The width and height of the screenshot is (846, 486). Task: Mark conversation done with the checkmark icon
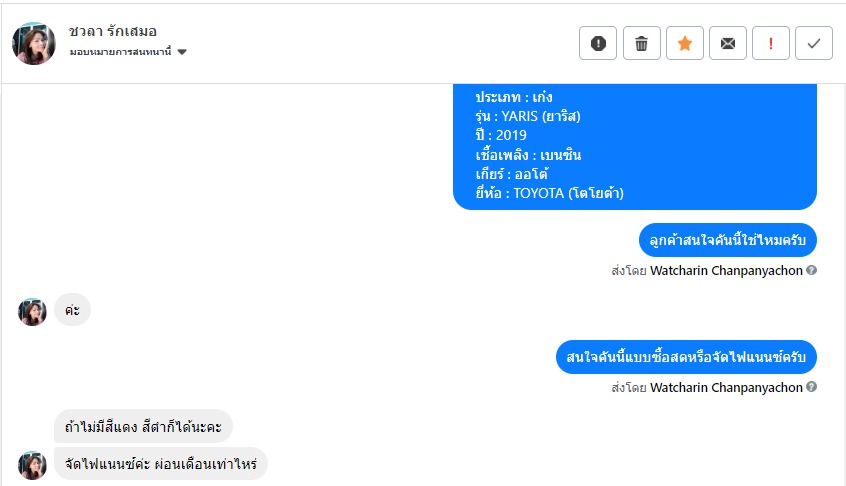(814, 43)
